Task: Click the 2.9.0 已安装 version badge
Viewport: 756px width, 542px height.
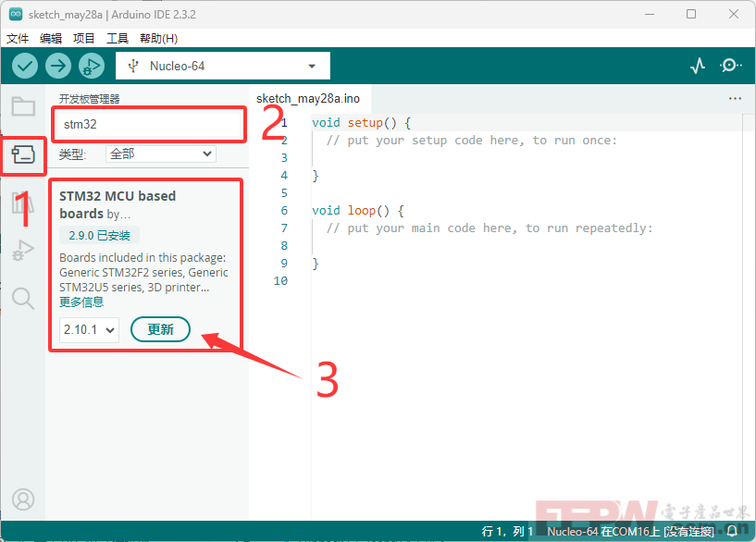Action: click(x=99, y=236)
